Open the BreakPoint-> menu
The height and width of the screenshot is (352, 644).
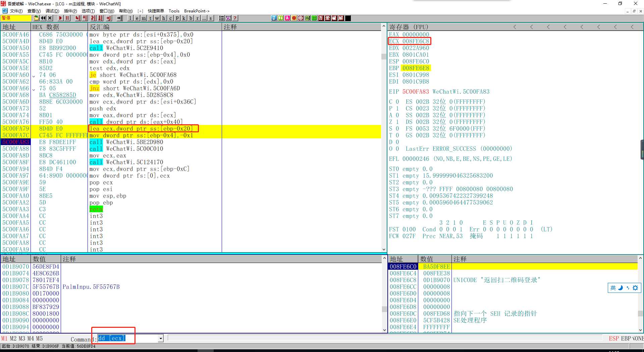click(197, 11)
